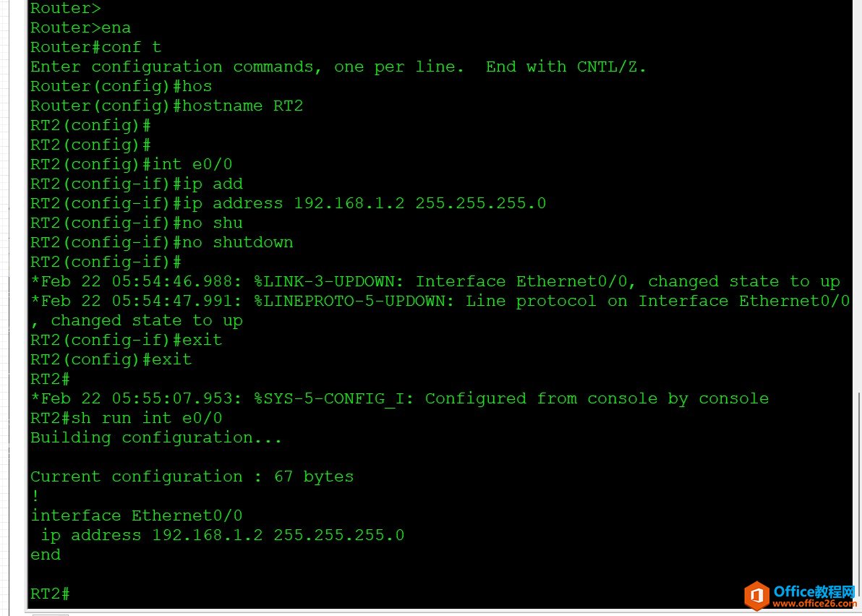This screenshot has height=616, width=862.
Task: Click the 'Router>ena' command line
Action: pos(81,27)
